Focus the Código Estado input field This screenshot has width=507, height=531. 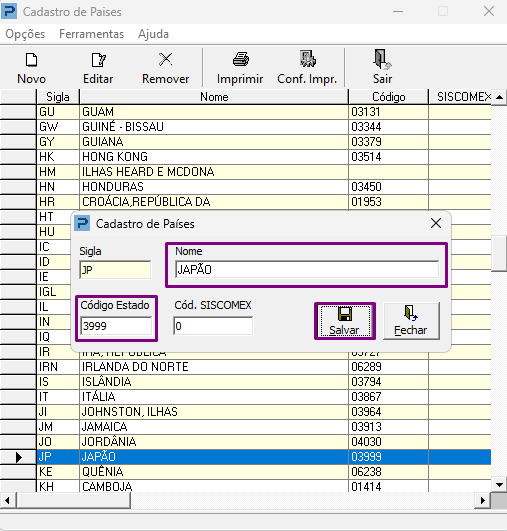pyautogui.click(x=116, y=326)
